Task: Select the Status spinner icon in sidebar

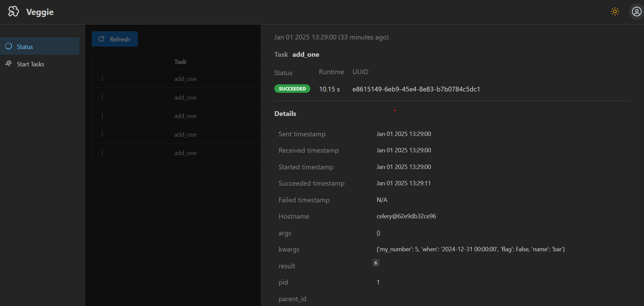Action: click(x=9, y=46)
